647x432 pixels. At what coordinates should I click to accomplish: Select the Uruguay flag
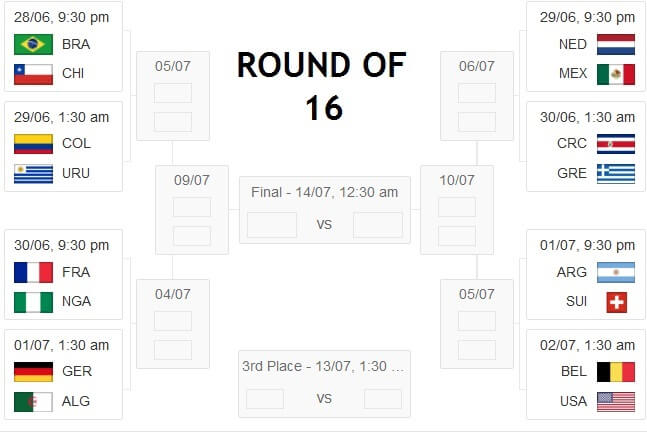coord(33,174)
